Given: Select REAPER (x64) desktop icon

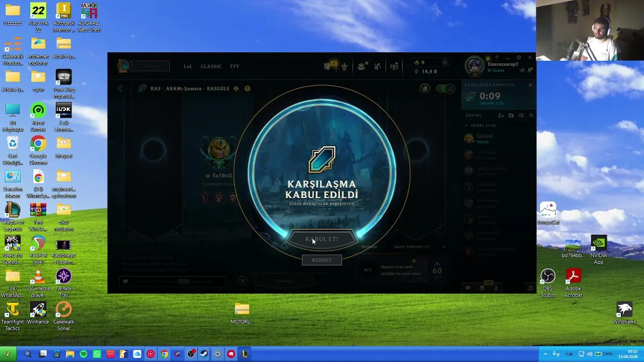Looking at the screenshot, I should coord(38,250).
